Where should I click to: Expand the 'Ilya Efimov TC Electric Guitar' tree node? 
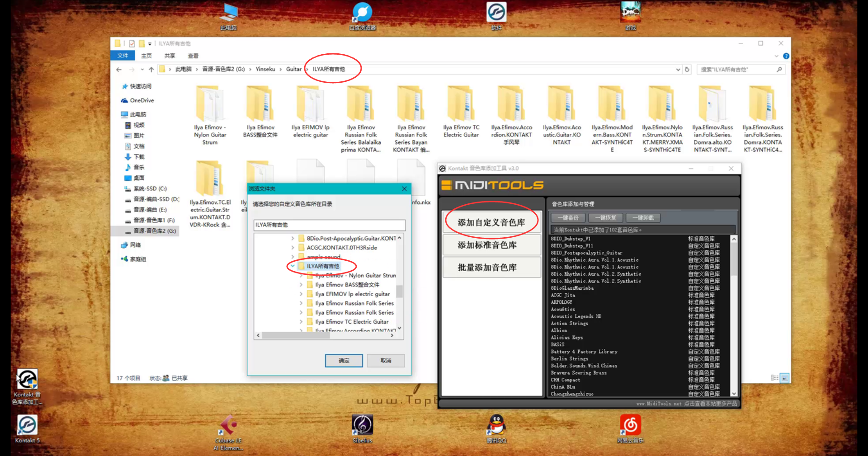pyautogui.click(x=301, y=322)
